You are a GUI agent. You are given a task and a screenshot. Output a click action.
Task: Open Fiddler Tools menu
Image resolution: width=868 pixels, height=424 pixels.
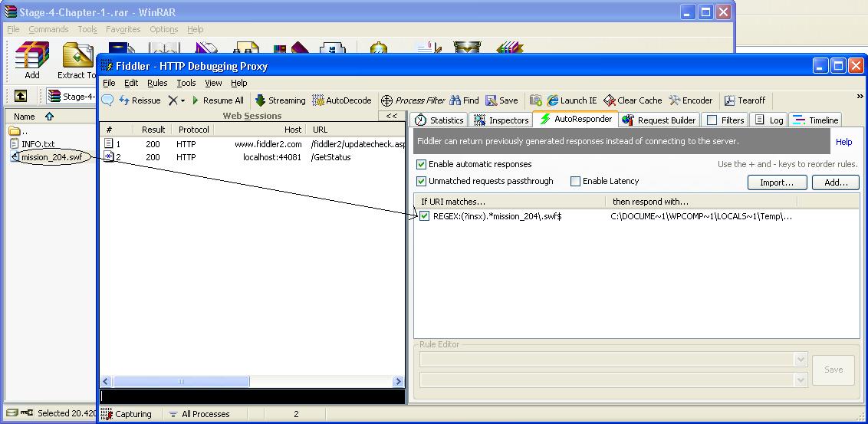pyautogui.click(x=186, y=83)
